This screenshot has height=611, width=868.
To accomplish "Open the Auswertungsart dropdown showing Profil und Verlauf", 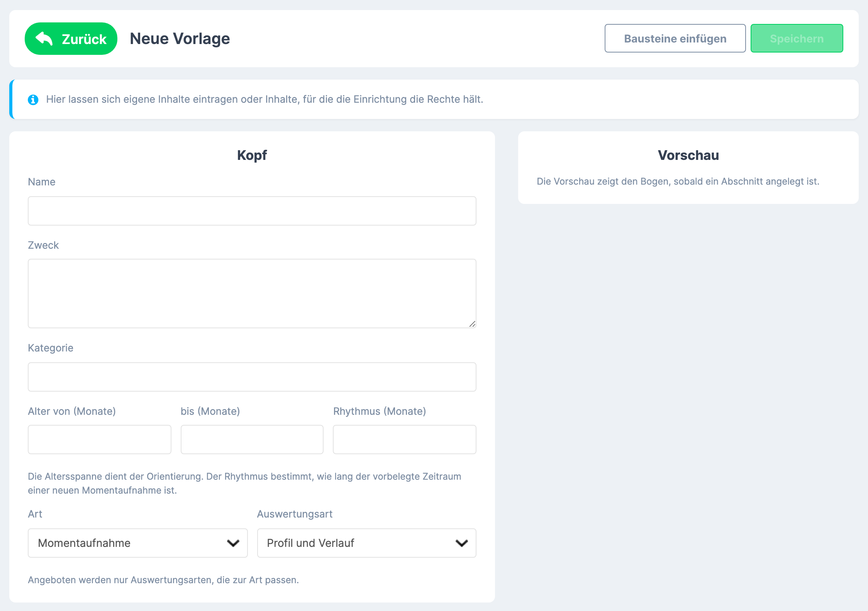I will (367, 543).
